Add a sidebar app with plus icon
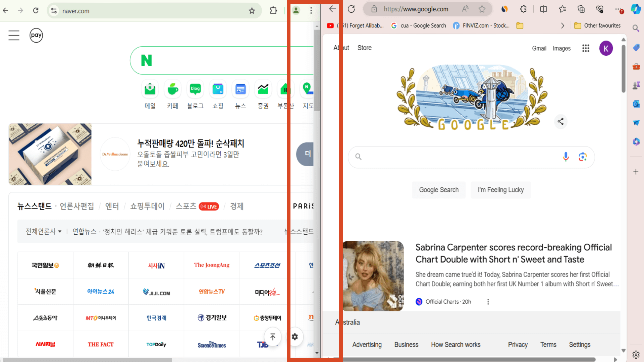This screenshot has width=644, height=362. pos(636,172)
